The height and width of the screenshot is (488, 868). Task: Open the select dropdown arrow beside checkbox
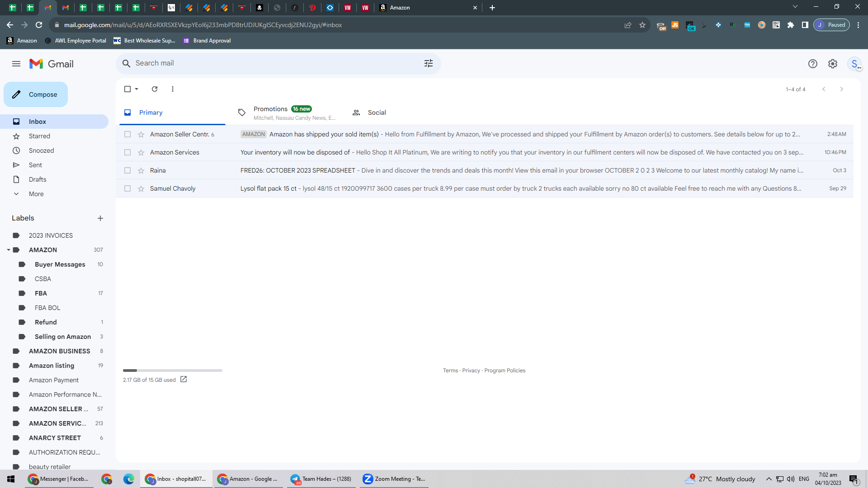[x=137, y=89]
